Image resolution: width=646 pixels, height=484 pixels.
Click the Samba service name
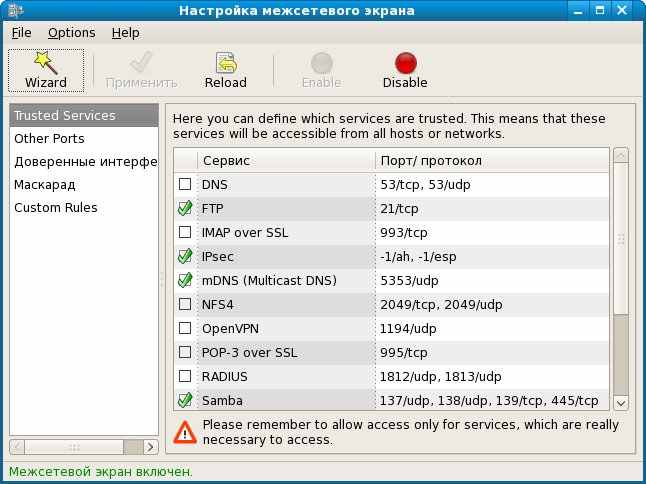click(222, 400)
